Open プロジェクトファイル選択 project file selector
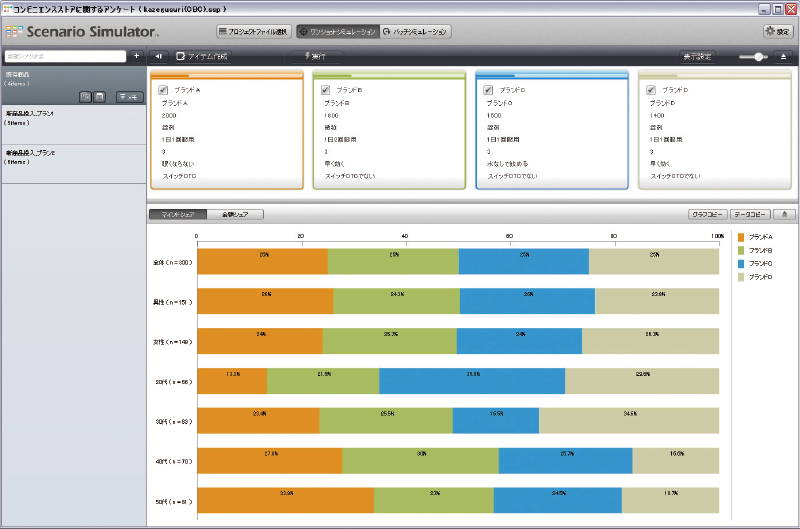The image size is (800, 529). [x=254, y=32]
